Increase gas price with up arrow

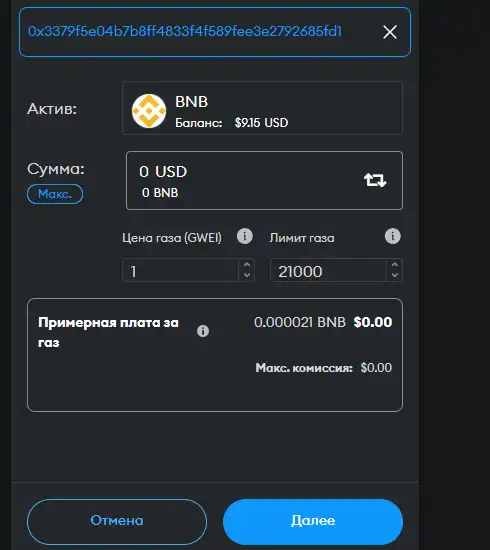[x=247, y=265]
